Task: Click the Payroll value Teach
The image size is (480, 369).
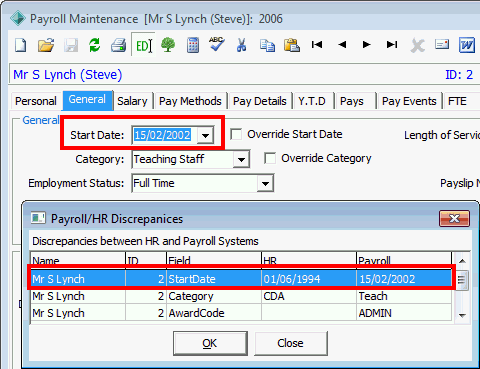Action: pyautogui.click(x=373, y=296)
